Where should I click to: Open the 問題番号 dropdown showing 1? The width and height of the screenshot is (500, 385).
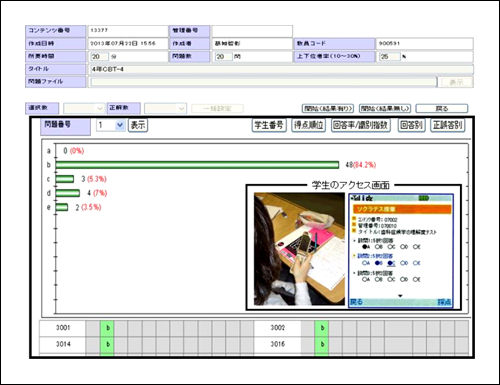[x=110, y=125]
